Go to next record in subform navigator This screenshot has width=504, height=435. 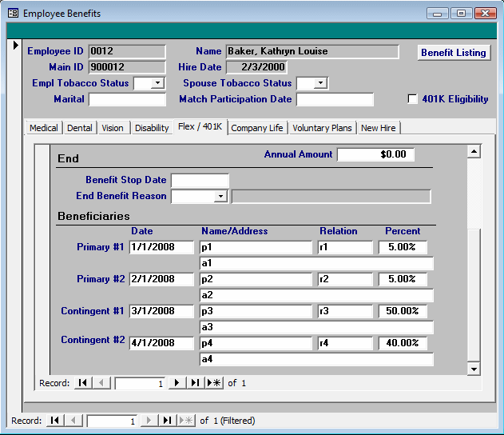pos(177,383)
